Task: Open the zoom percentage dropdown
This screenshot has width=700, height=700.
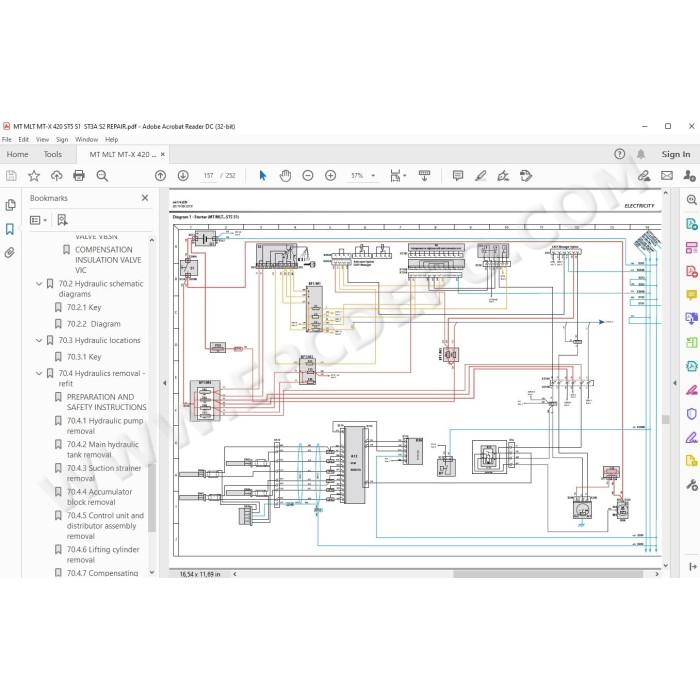Action: coord(373,175)
